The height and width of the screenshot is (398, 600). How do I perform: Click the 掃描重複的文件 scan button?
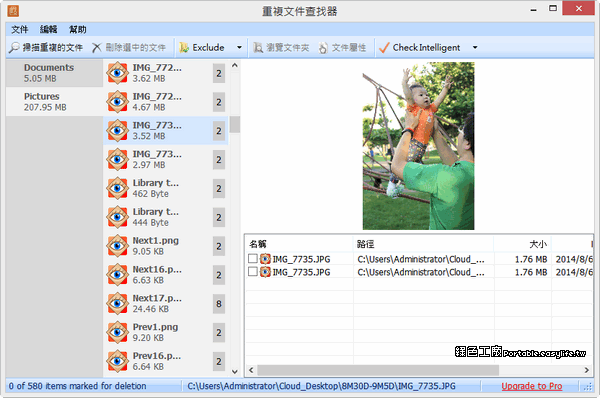click(46, 47)
